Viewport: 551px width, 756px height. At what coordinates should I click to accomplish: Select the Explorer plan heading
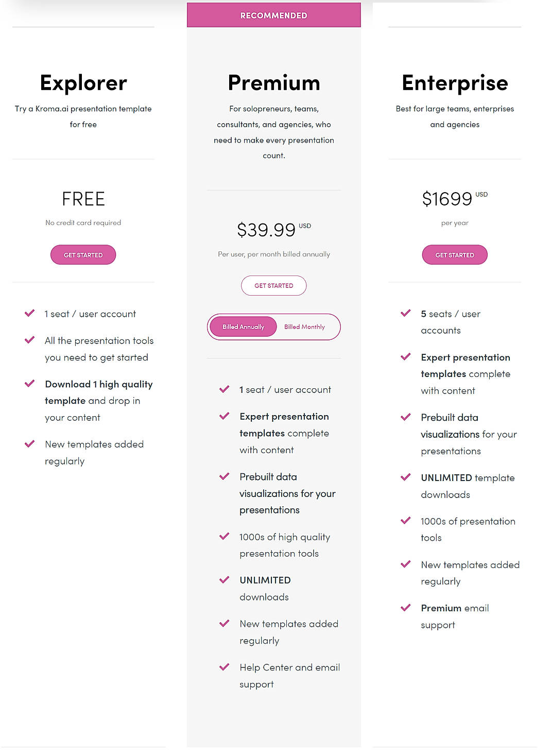[83, 82]
